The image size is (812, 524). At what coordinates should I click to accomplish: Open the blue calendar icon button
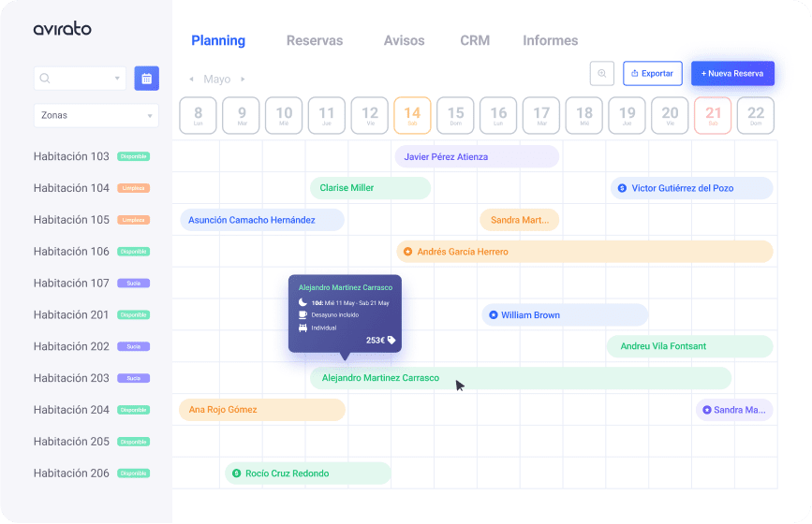146,79
